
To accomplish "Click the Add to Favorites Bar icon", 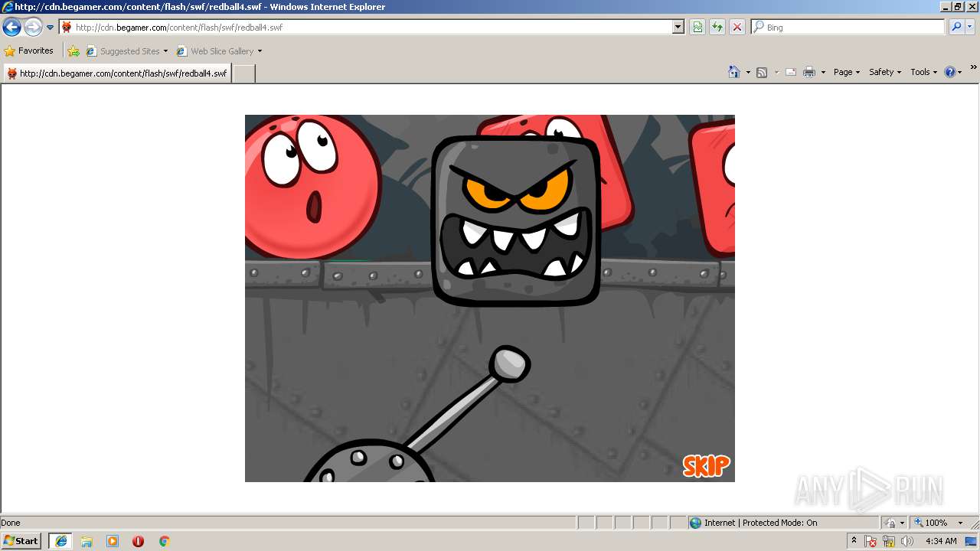I will click(x=73, y=51).
